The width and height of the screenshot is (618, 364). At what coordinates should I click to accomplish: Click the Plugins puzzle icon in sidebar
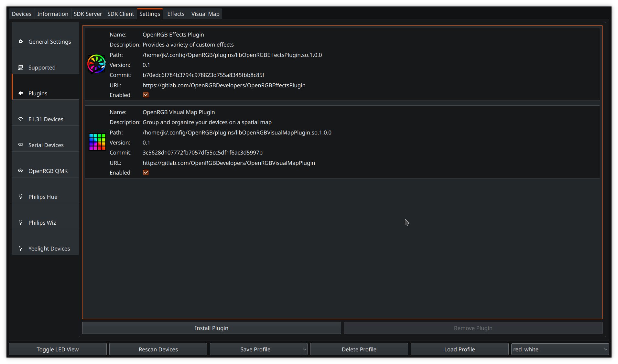pyautogui.click(x=21, y=93)
